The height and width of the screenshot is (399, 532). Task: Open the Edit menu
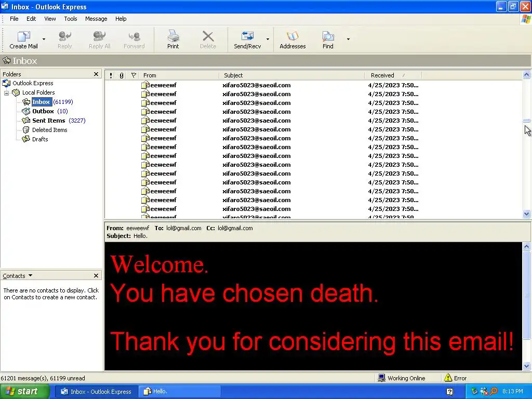pyautogui.click(x=31, y=19)
